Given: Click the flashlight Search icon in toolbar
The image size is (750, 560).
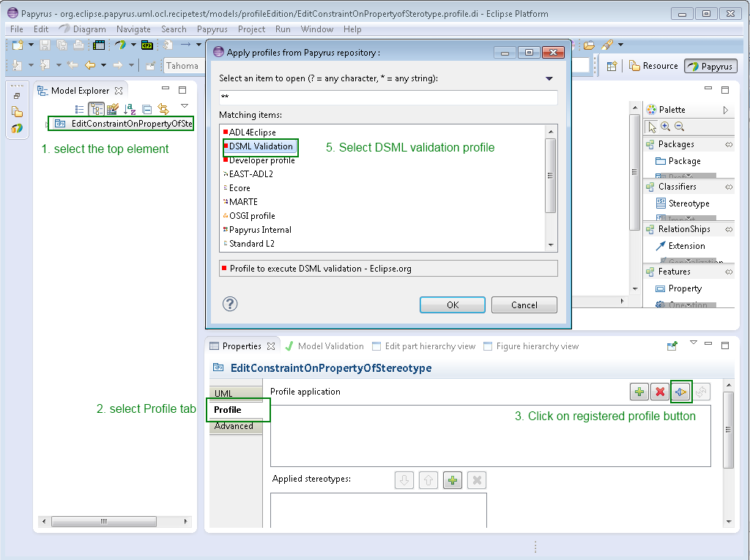Looking at the screenshot, I should [x=607, y=45].
